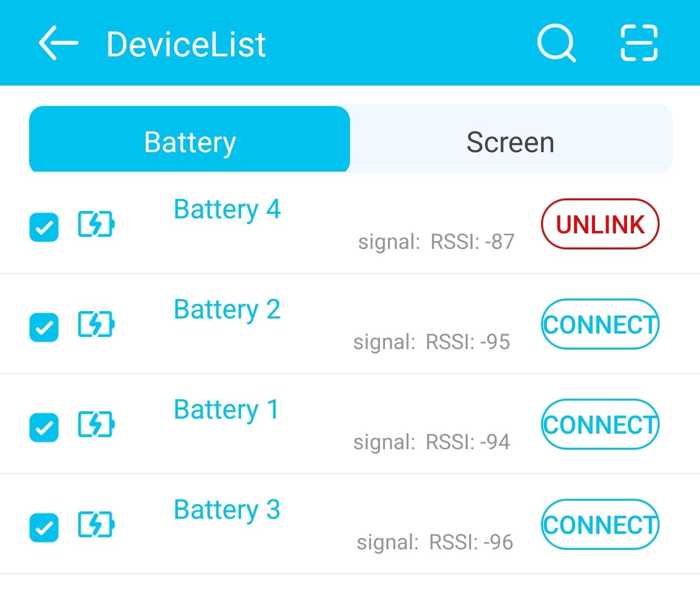Screen dimensions: 700x598
Task: Tap the DeviceList title
Action: [x=186, y=44]
